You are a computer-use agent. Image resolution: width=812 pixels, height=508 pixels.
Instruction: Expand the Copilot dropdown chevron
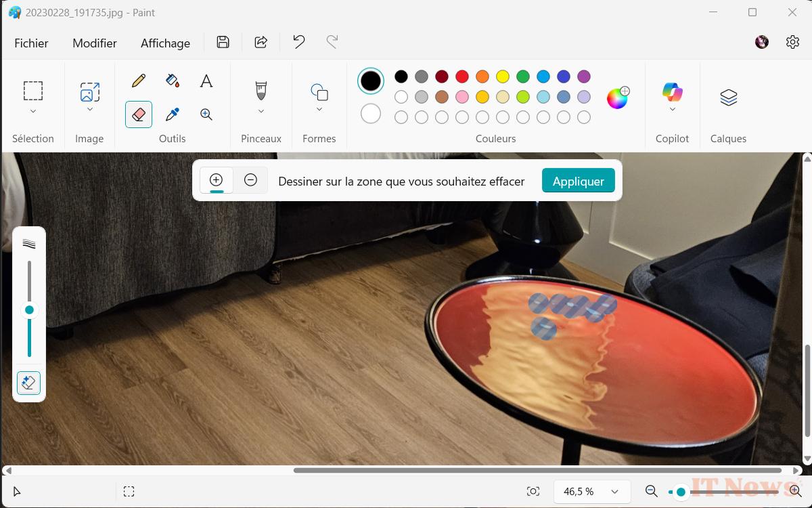(672, 109)
